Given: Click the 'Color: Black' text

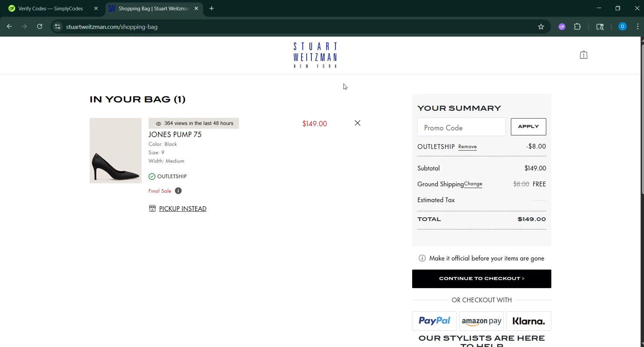Looking at the screenshot, I should (163, 144).
